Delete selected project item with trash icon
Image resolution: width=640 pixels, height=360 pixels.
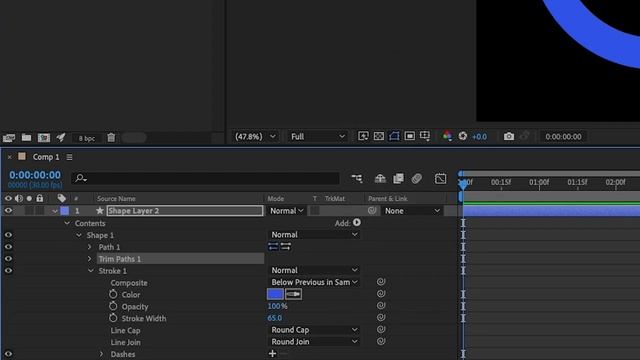click(111, 138)
